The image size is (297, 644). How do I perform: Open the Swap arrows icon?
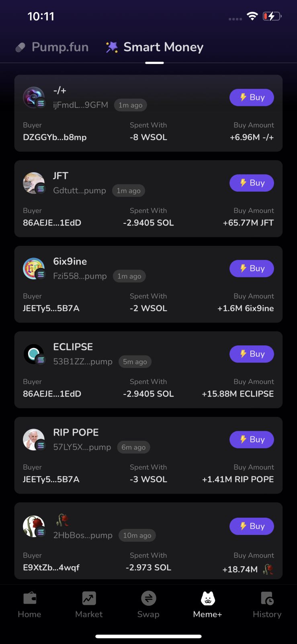148,598
